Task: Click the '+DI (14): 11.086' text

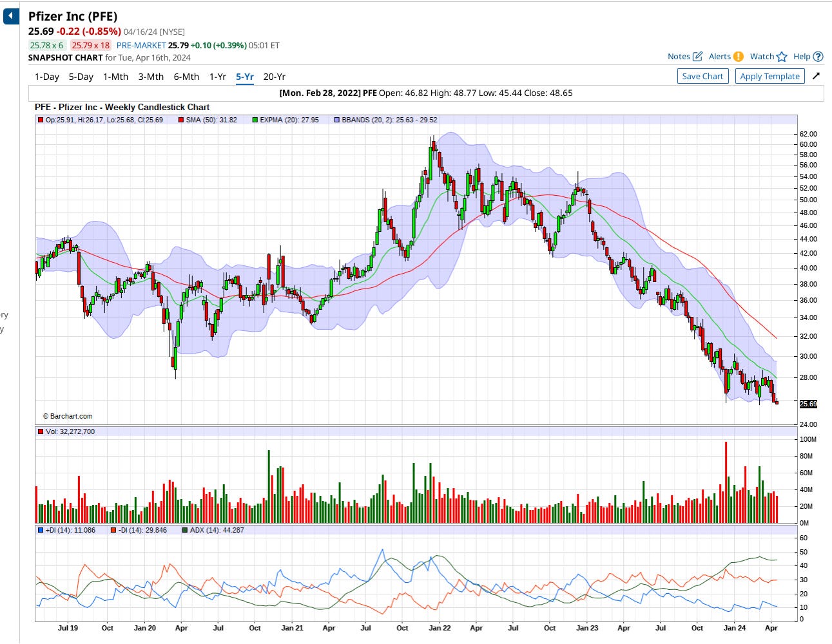Action: pyautogui.click(x=70, y=530)
